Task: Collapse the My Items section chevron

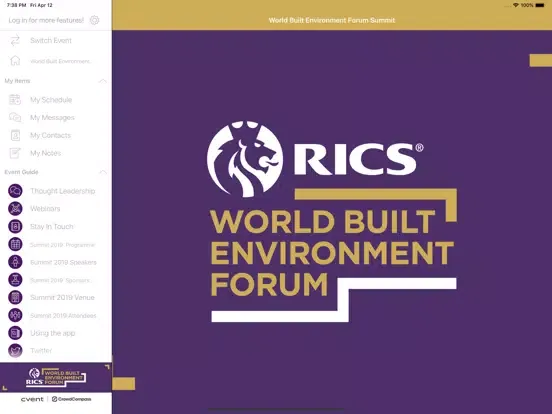Action: pos(102,81)
